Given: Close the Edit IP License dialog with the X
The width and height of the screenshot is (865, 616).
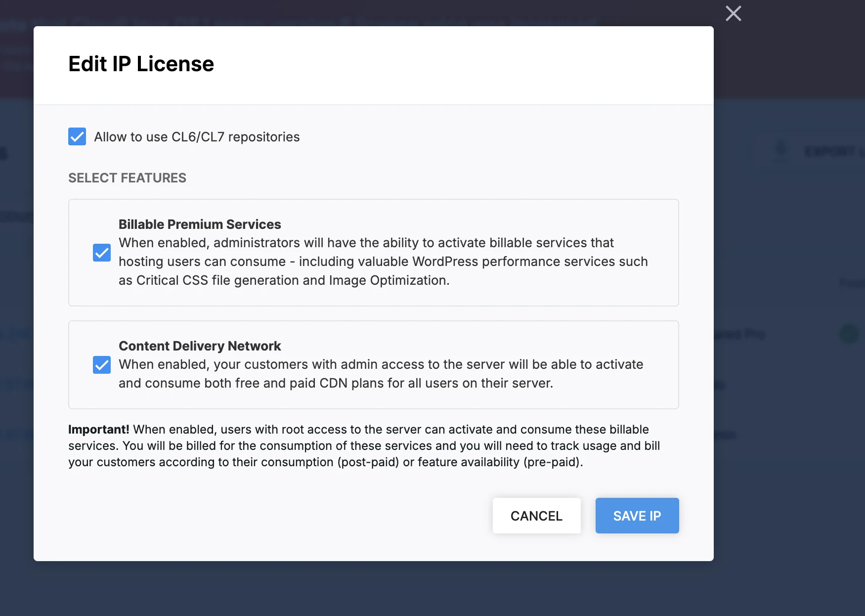Looking at the screenshot, I should click(x=733, y=13).
